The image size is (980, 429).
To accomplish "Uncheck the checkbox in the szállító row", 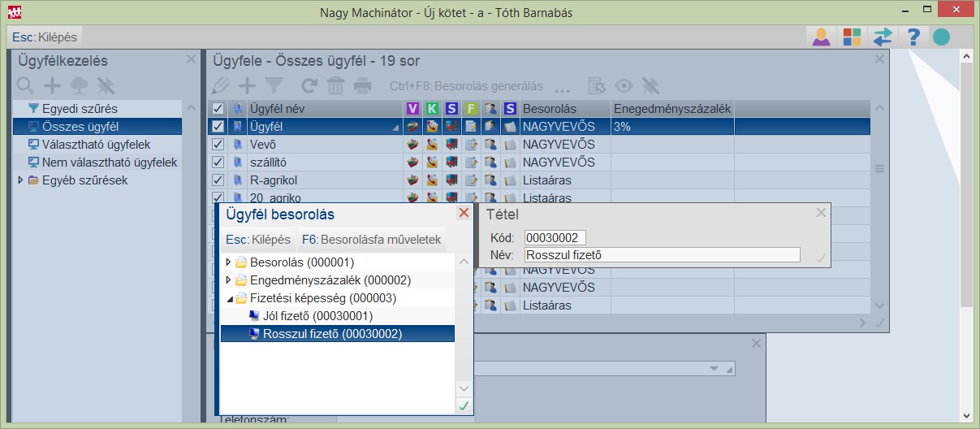I will coord(218,162).
